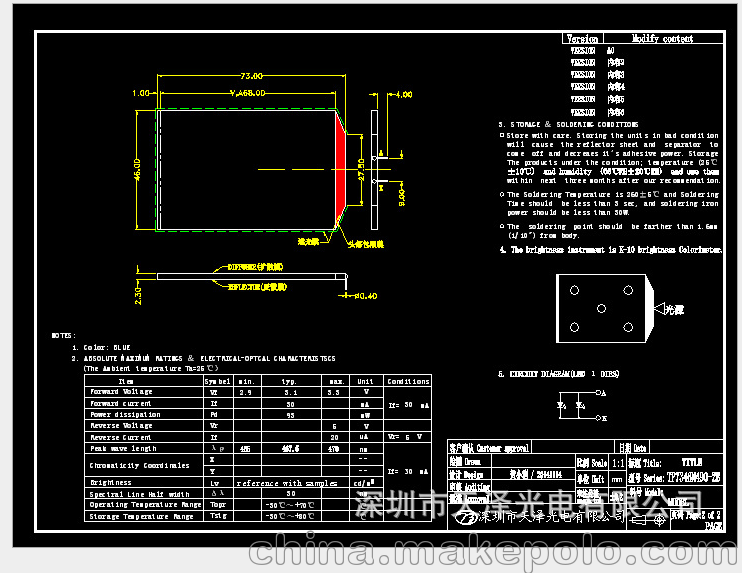Screen dimensions: 742x573
Task: Select the Reverse Current row label
Action: click(x=121, y=438)
